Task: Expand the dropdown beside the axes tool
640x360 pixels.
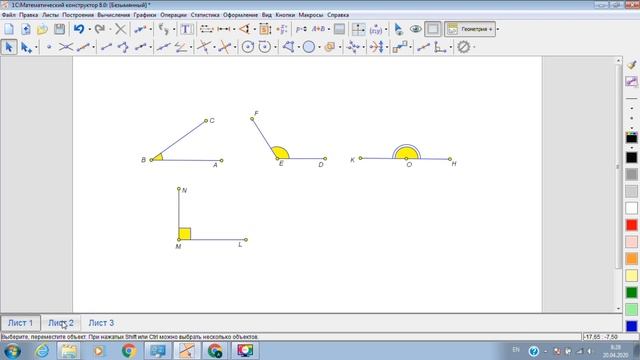Action: pyautogui.click(x=450, y=48)
